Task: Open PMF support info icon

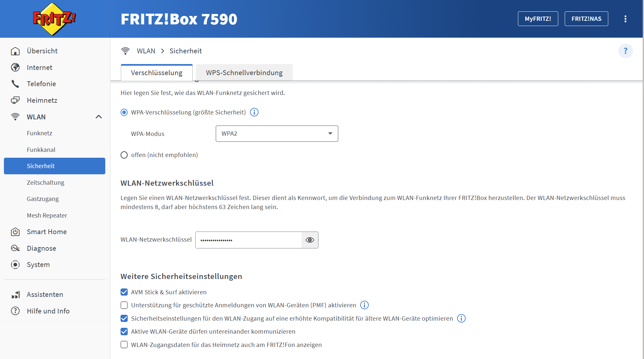Action: pos(364,305)
